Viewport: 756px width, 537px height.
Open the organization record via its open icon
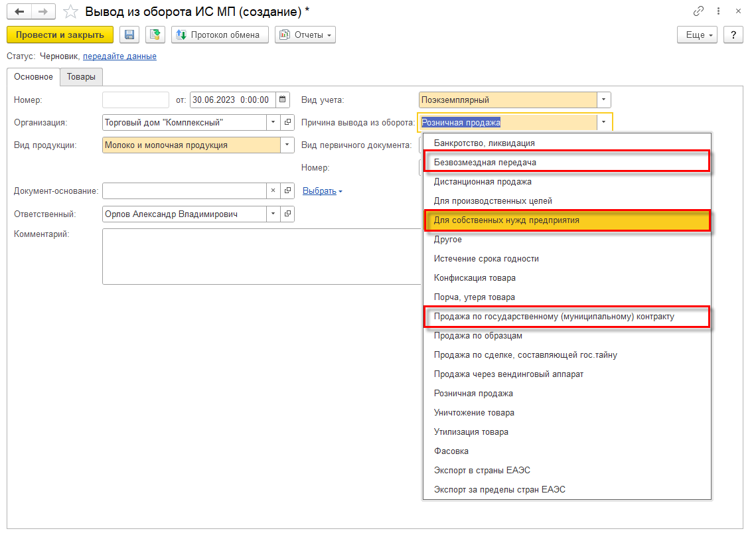(288, 122)
